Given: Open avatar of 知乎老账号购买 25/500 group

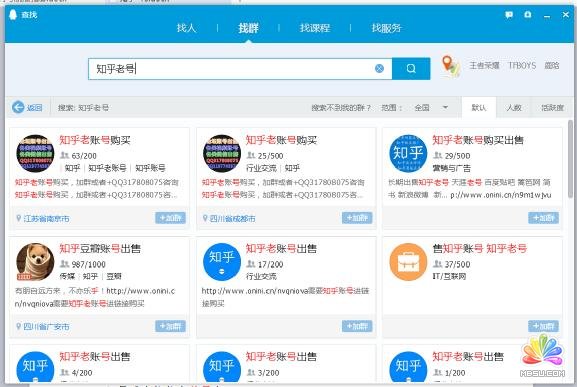Looking at the screenshot, I should 222,153.
